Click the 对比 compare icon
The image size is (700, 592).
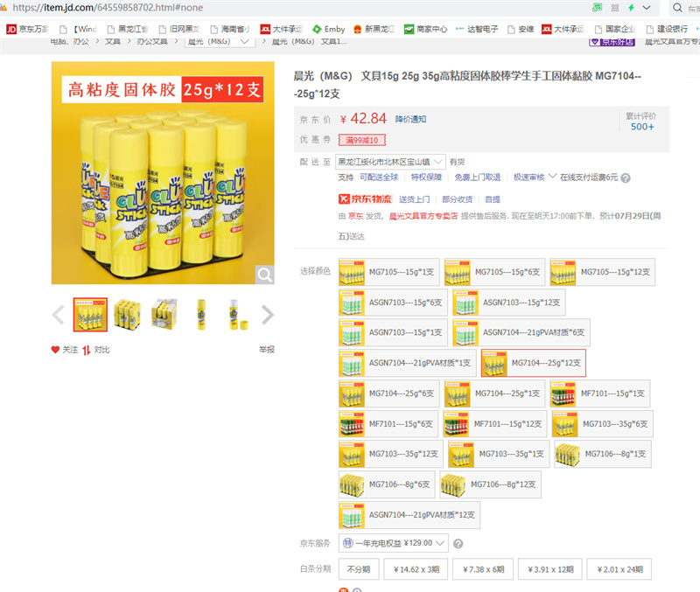[87, 350]
